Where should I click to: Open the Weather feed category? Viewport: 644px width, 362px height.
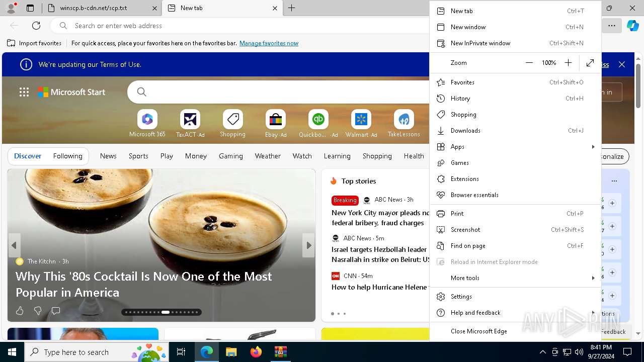coord(268,156)
